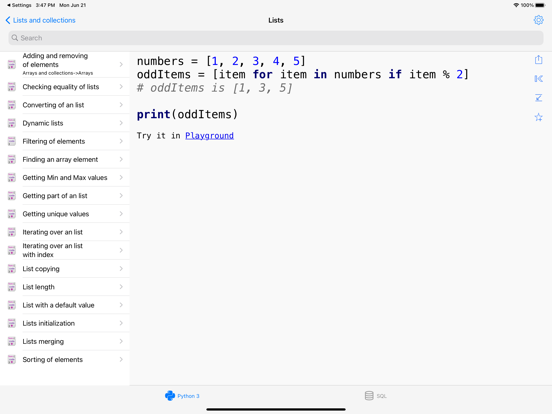Tap the Python logo icon in bottom bar
This screenshot has width=552, height=414.
click(x=170, y=396)
